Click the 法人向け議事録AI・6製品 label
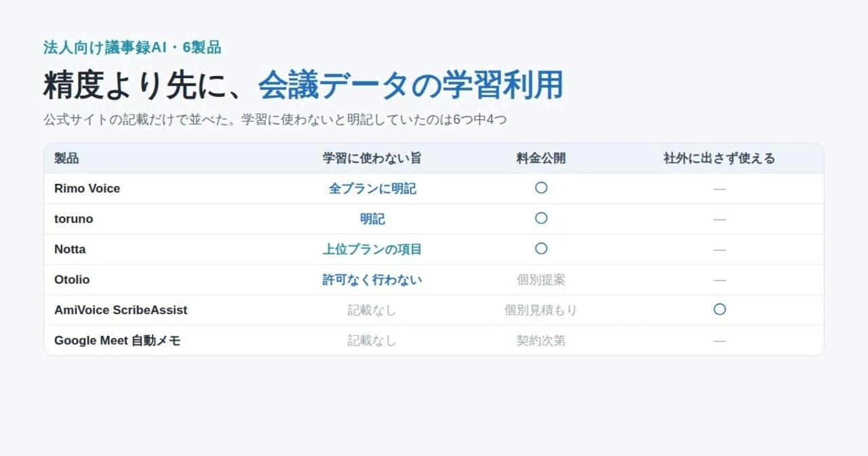This screenshot has height=456, width=868. point(132,47)
